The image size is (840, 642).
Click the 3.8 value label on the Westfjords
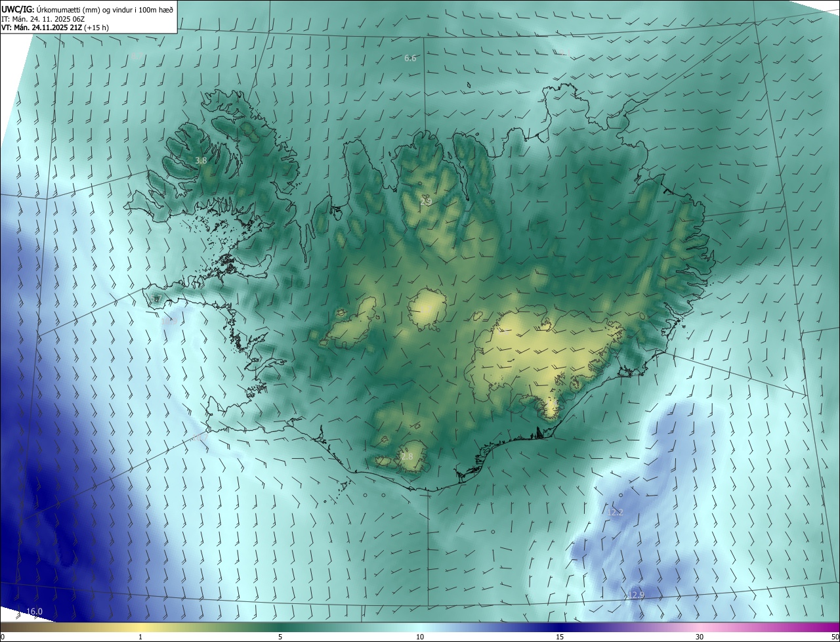201,160
